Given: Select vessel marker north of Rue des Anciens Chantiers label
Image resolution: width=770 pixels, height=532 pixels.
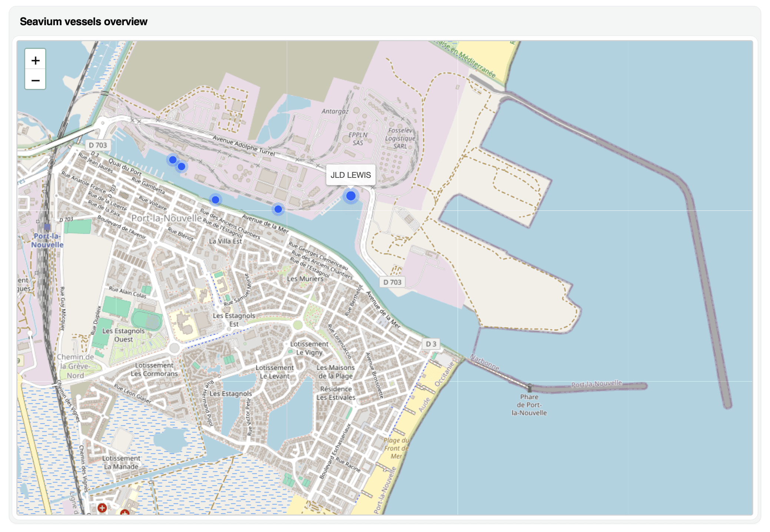Looking at the screenshot, I should (x=215, y=200).
